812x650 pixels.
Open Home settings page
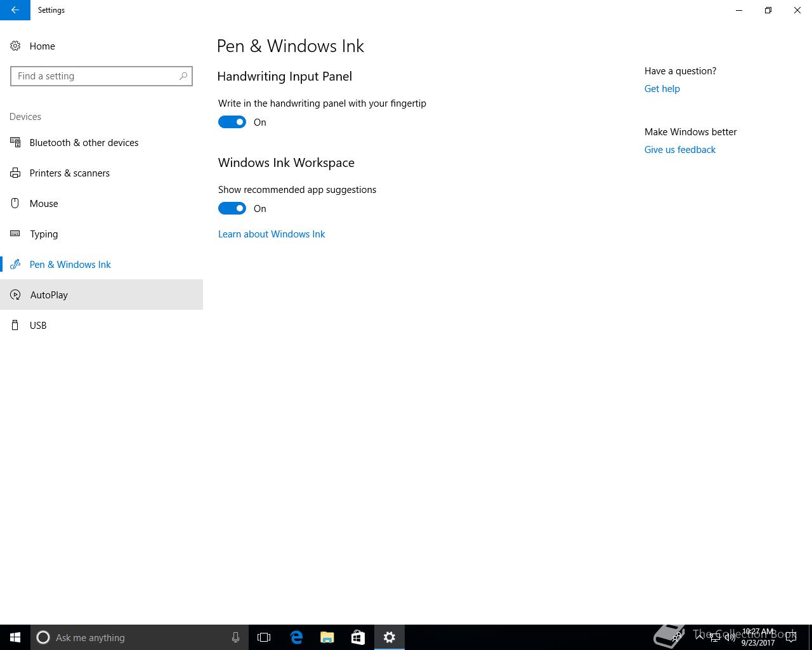click(x=101, y=46)
